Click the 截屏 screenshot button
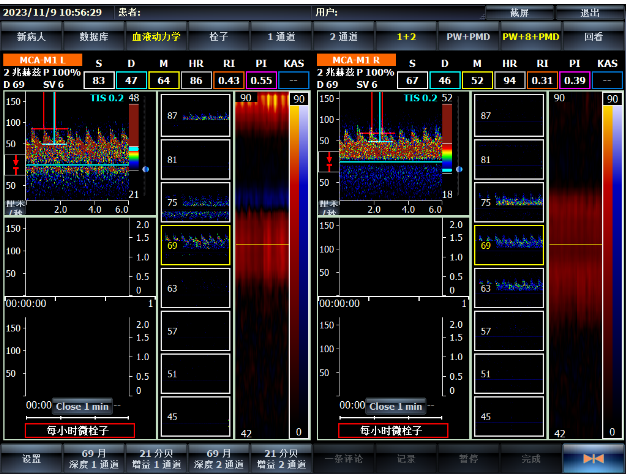Screen dimensions: 629x476 519,13
